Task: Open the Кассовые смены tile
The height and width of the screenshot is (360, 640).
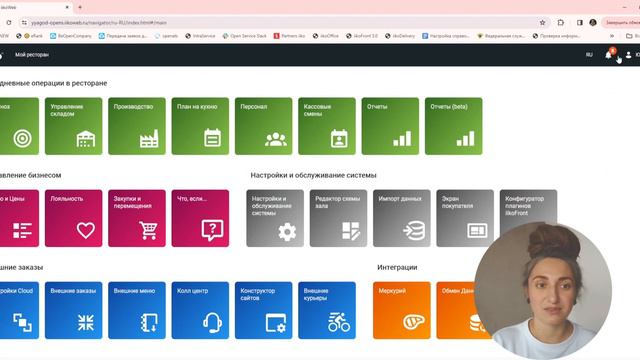Action: (x=327, y=126)
